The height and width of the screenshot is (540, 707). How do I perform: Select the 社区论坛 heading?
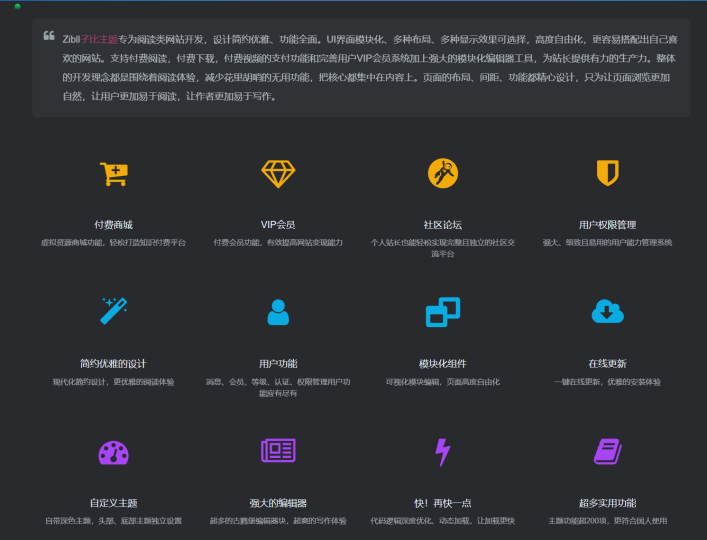point(443,225)
